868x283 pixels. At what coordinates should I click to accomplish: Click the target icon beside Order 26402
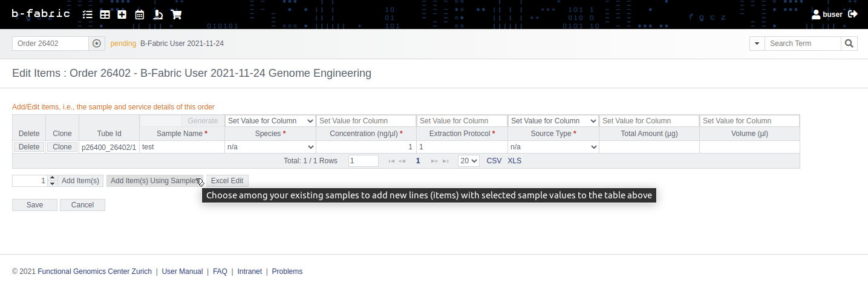(97, 44)
